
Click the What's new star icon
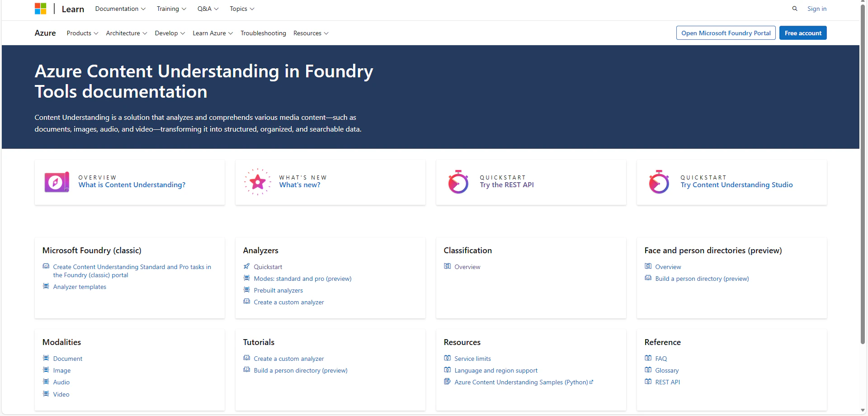(258, 182)
